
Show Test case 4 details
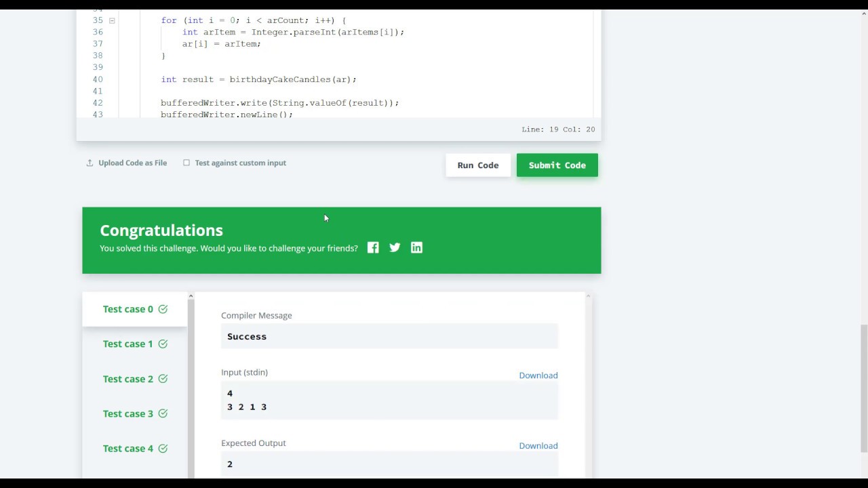coord(135,448)
